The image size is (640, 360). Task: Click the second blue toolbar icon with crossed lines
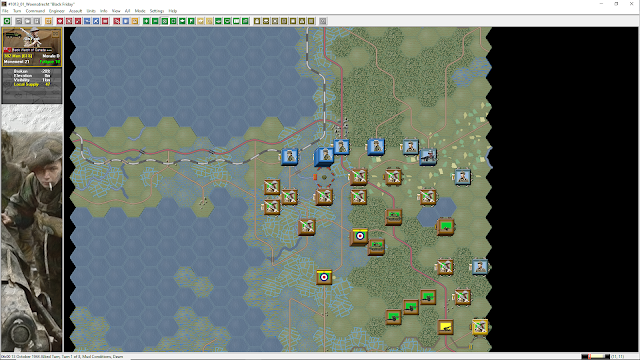(x=96, y=21)
